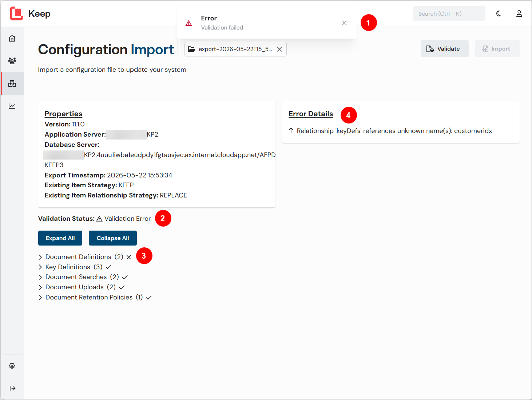Click Expand All button
The image size is (532, 400).
click(60, 238)
